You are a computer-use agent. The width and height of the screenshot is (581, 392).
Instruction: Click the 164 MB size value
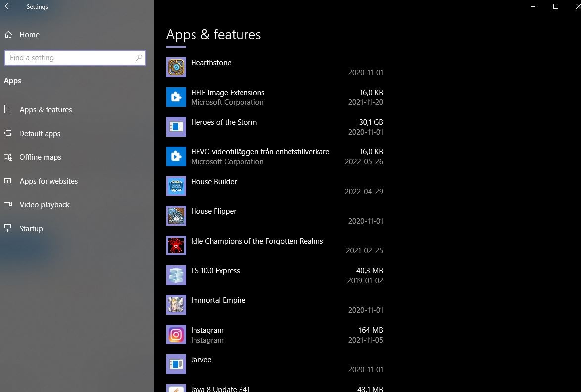pos(371,330)
